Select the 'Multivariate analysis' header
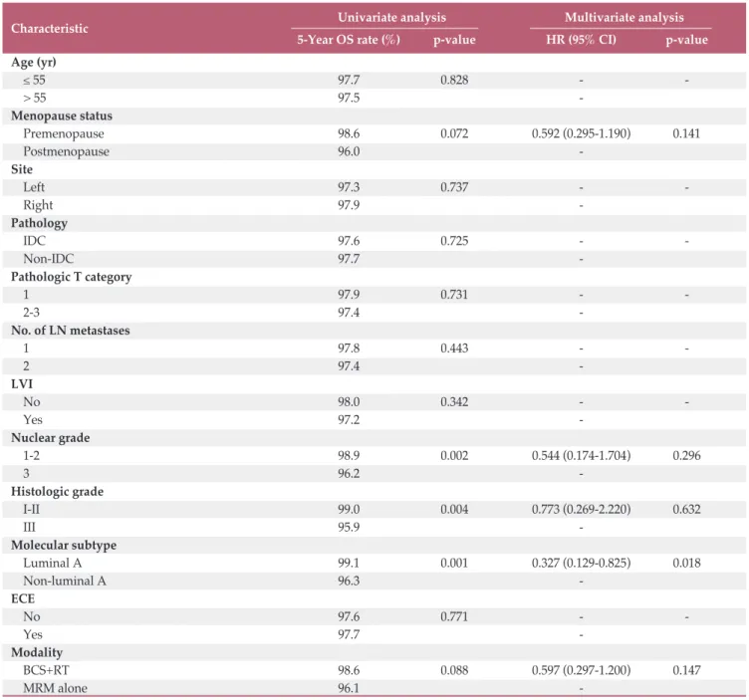The width and height of the screenshot is (749, 700). coord(624,17)
